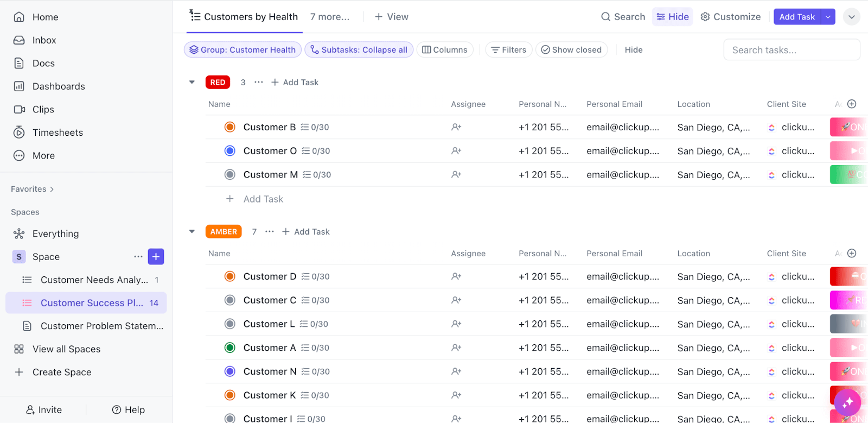
Task: Click the assignee icon for Customer B
Action: click(x=456, y=127)
